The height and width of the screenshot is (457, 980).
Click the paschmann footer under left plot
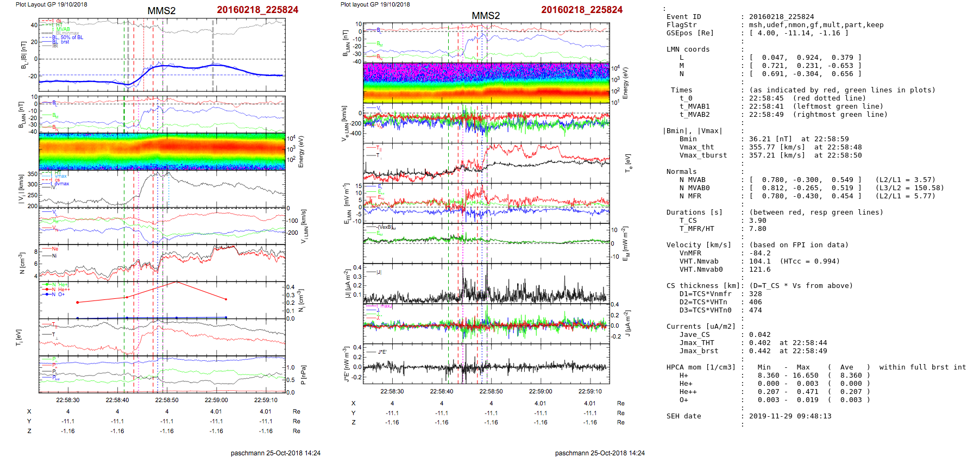(275, 453)
